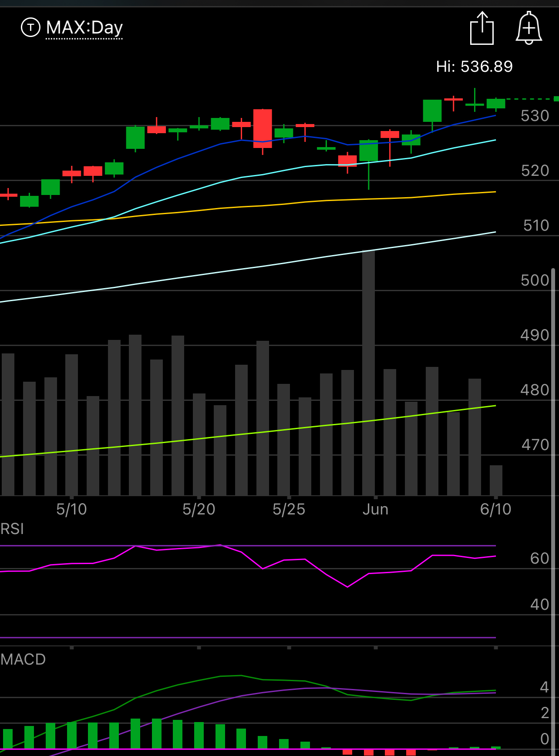Tap the MACD indicator label
Screen dimensions: 559x756
coord(23,659)
